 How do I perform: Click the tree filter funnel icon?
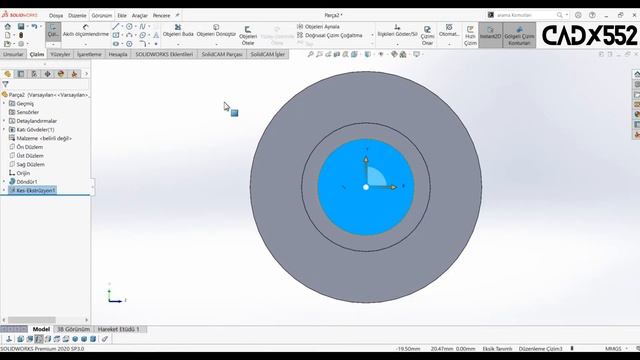point(5,84)
